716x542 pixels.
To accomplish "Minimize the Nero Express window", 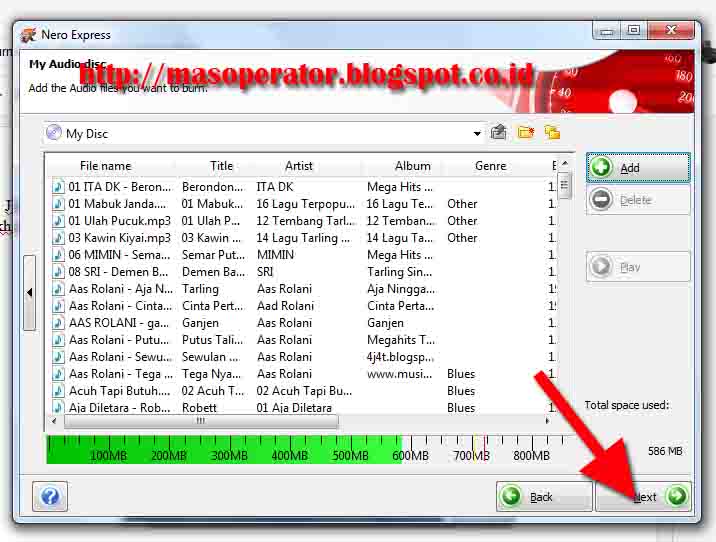I will [606, 31].
